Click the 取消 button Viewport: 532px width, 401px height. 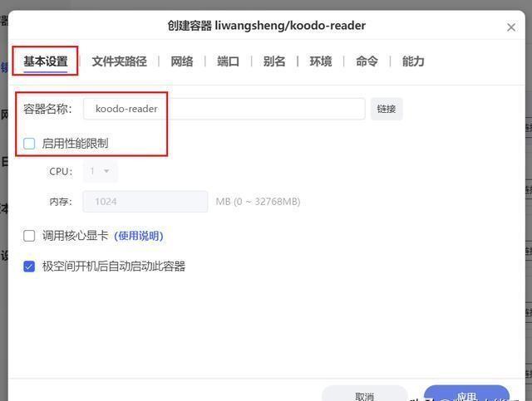[x=365, y=394]
